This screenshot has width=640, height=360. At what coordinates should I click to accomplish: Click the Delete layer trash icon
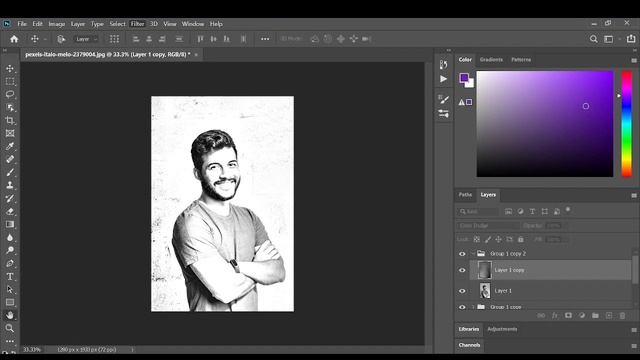[622, 316]
